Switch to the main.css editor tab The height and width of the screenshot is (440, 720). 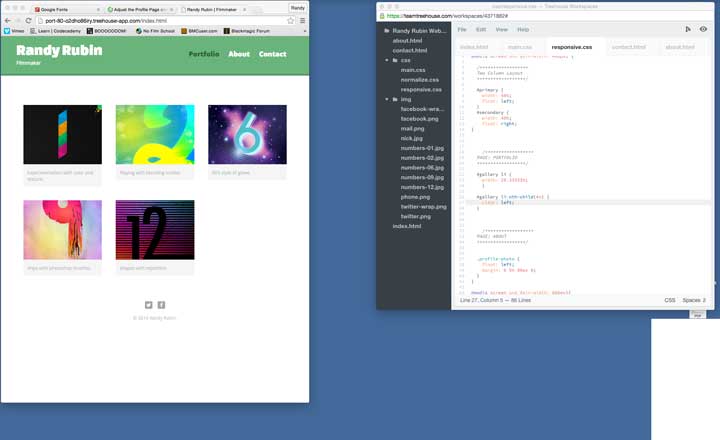[x=519, y=47]
